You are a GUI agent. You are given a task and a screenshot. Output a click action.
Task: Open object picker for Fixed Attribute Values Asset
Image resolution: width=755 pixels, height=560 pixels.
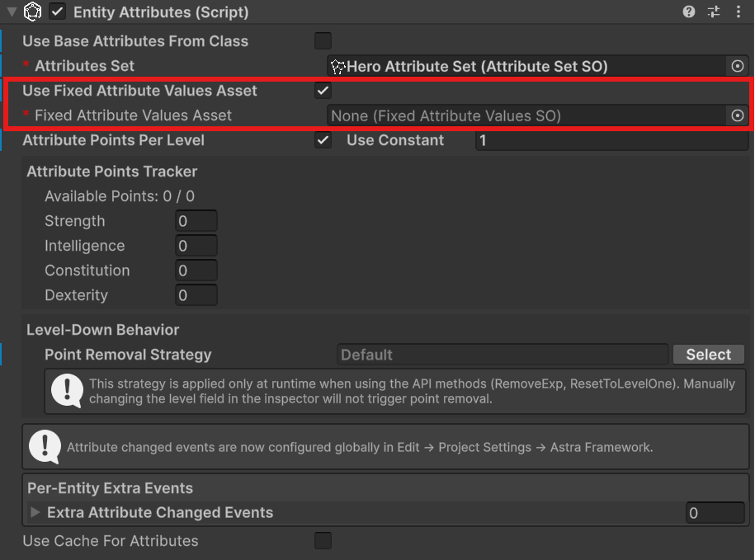737,115
